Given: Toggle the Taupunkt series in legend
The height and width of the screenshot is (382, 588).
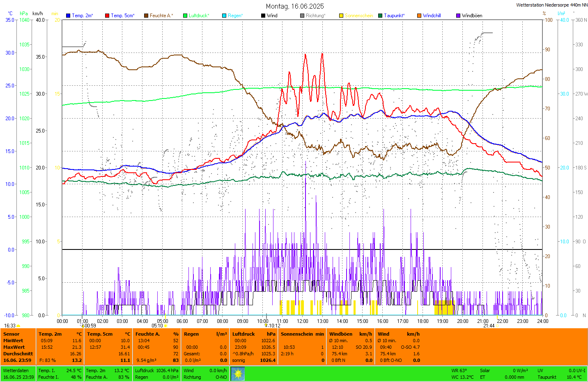Looking at the screenshot, I should pos(394,16).
